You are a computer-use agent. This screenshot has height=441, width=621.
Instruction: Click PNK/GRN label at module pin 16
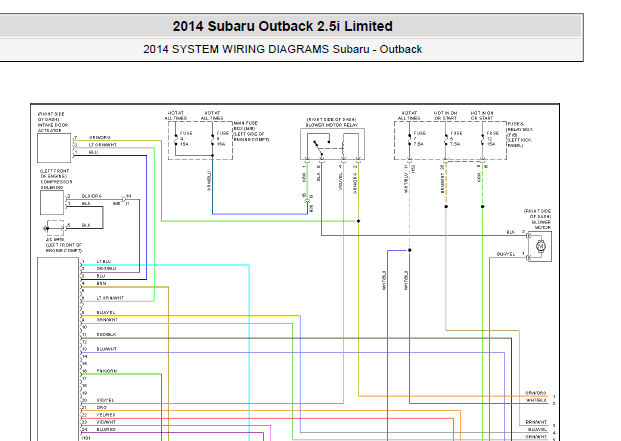107,371
